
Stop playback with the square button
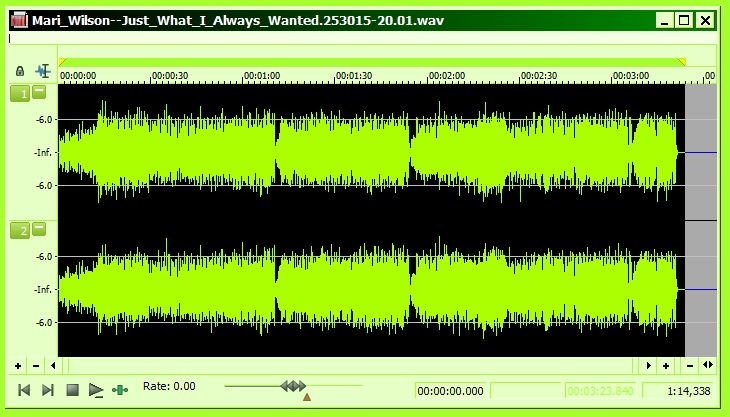tap(72, 390)
